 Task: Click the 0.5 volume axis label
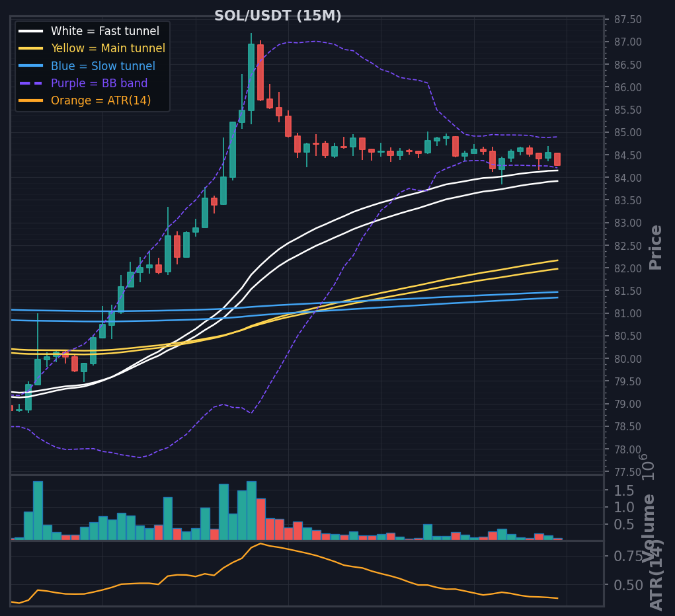tap(624, 525)
